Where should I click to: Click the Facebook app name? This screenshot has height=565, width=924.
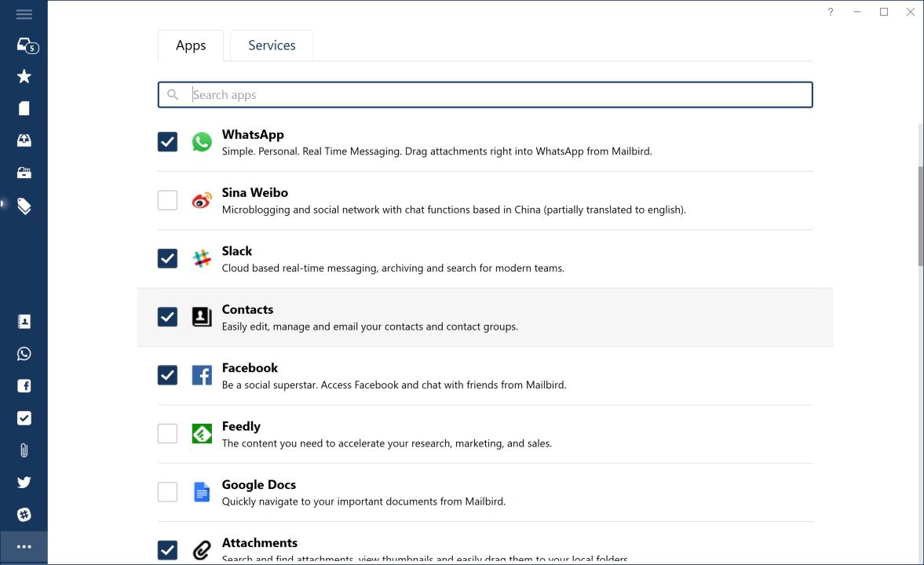click(x=250, y=367)
